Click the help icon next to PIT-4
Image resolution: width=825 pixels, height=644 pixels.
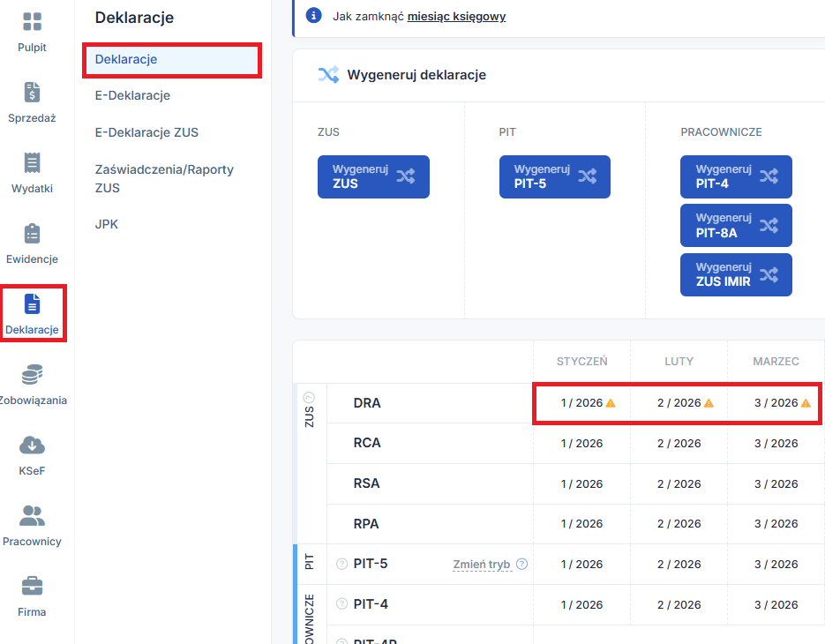[x=342, y=604]
